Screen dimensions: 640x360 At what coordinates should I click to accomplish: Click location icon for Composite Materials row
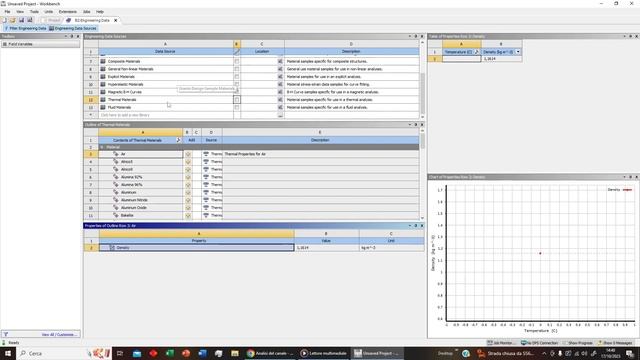(x=280, y=61)
